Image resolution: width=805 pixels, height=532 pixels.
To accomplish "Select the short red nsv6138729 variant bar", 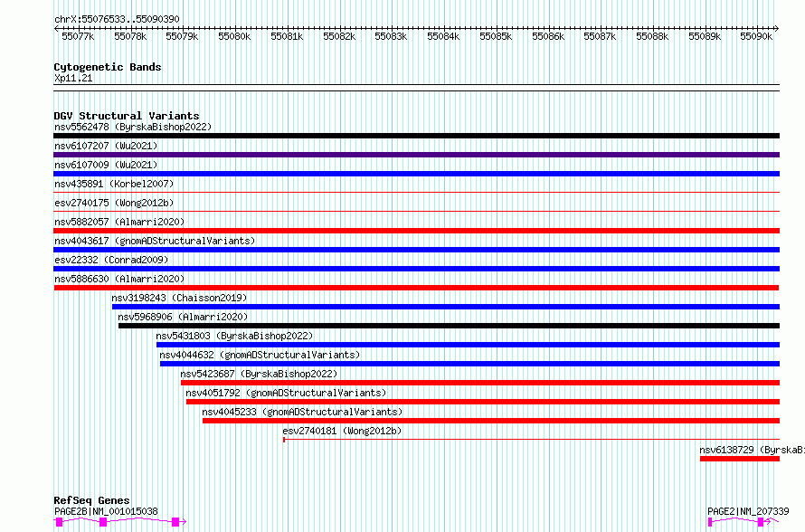I will [x=740, y=459].
